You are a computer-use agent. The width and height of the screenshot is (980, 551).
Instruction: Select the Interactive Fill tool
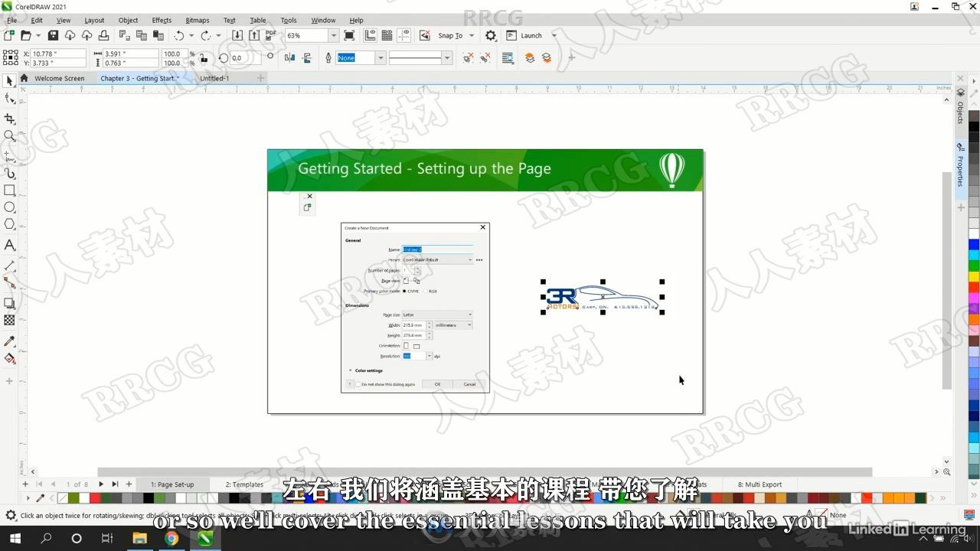tap(9, 358)
